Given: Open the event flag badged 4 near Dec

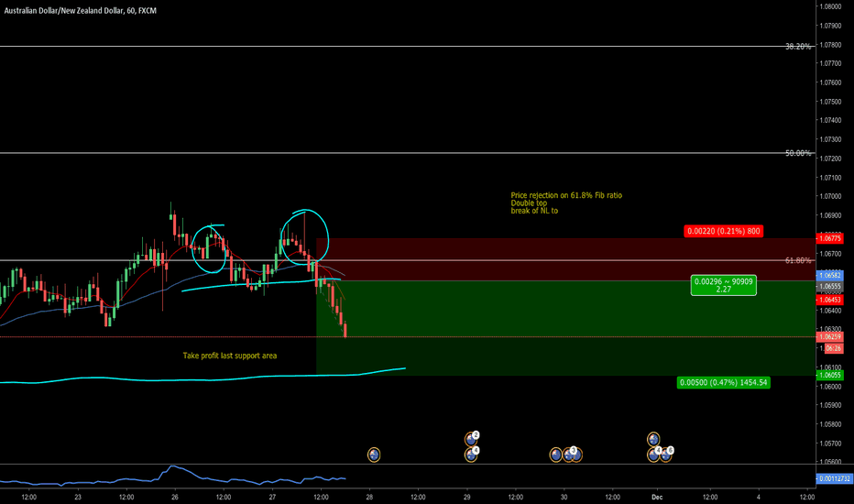Looking at the screenshot, I should (x=653, y=454).
